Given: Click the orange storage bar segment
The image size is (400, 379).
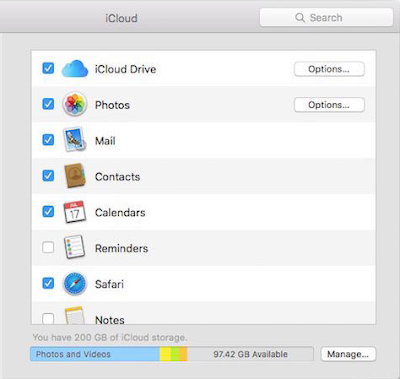Looking at the screenshot, I should click(x=184, y=354).
